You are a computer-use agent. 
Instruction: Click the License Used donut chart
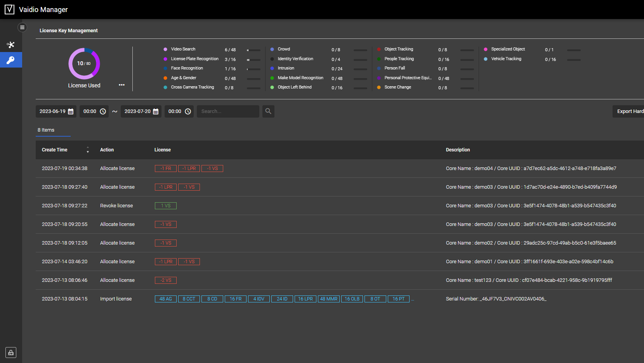coord(84,64)
